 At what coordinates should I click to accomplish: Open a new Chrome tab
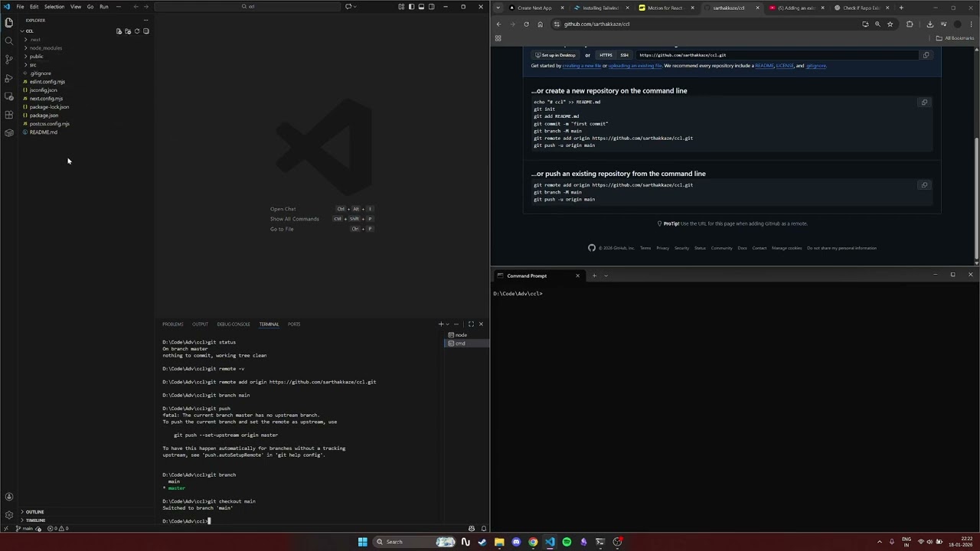click(901, 8)
